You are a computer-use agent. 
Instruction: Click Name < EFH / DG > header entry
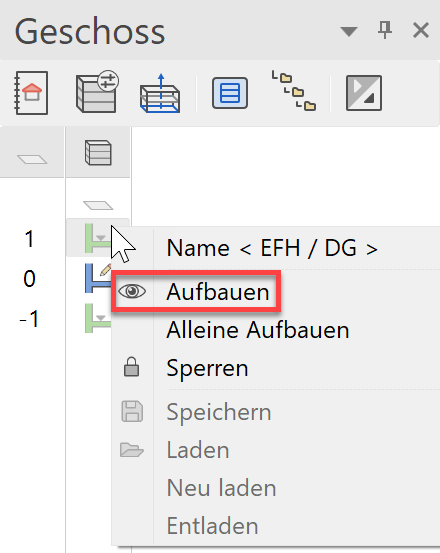click(272, 248)
